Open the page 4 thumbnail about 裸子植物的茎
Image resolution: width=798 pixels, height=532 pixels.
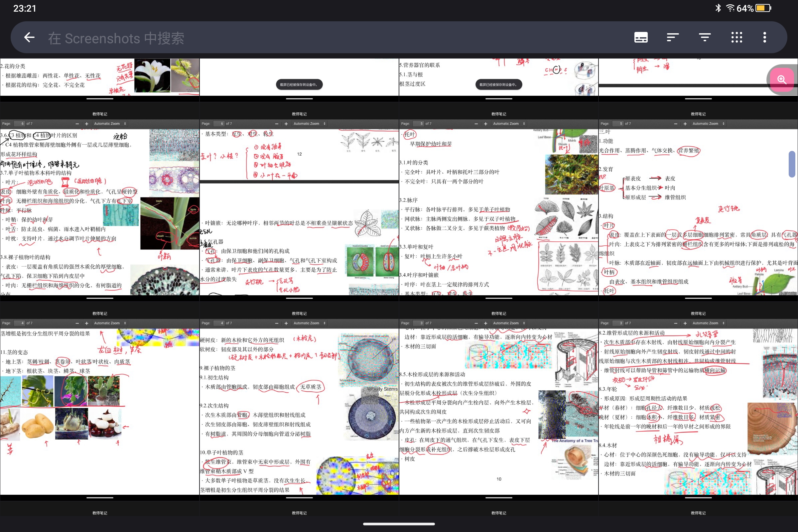click(x=299, y=401)
